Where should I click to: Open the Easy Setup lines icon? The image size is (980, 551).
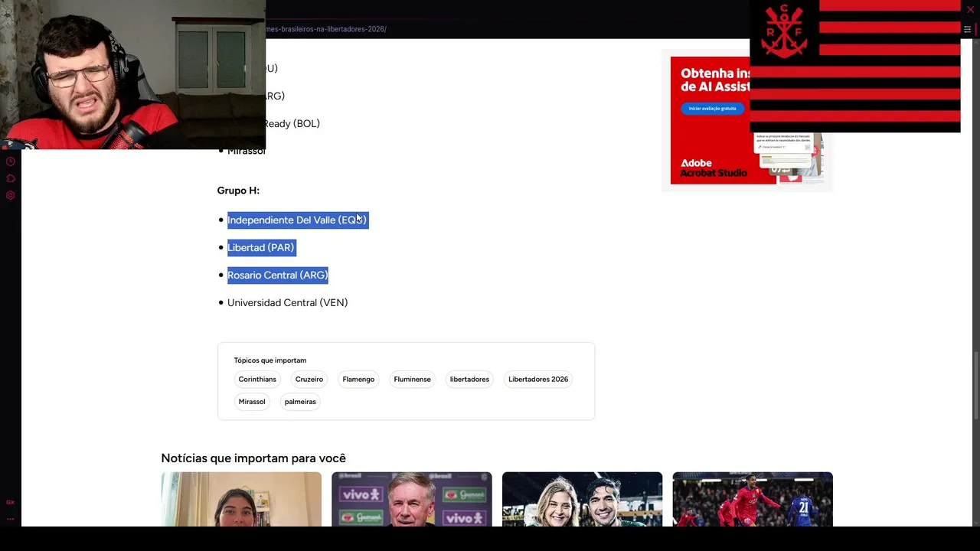(x=967, y=29)
